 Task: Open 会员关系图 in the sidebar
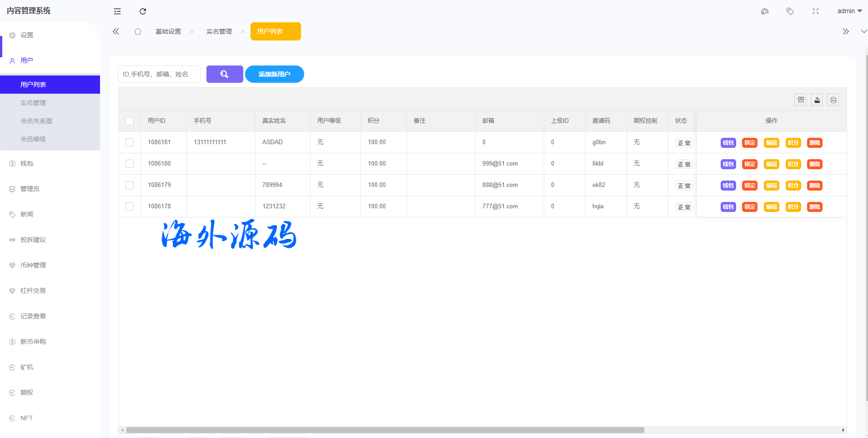[x=36, y=121]
